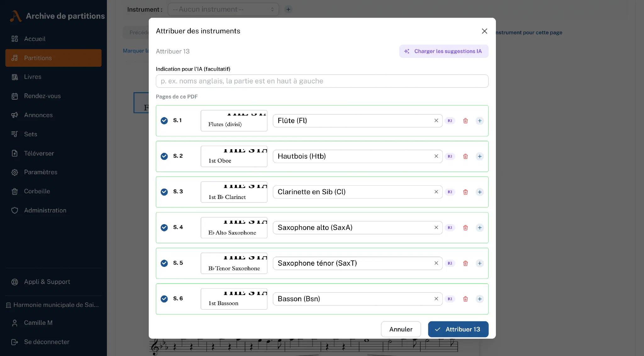Delete the S.1 Flutes page row
This screenshot has width=644, height=356.
pyautogui.click(x=465, y=121)
